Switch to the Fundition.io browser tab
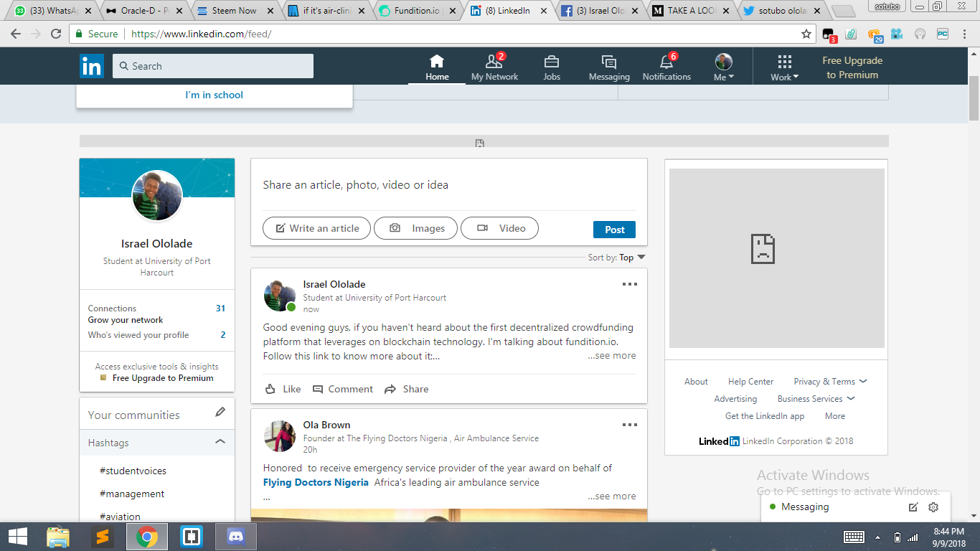The height and width of the screenshot is (551, 980). click(418, 11)
